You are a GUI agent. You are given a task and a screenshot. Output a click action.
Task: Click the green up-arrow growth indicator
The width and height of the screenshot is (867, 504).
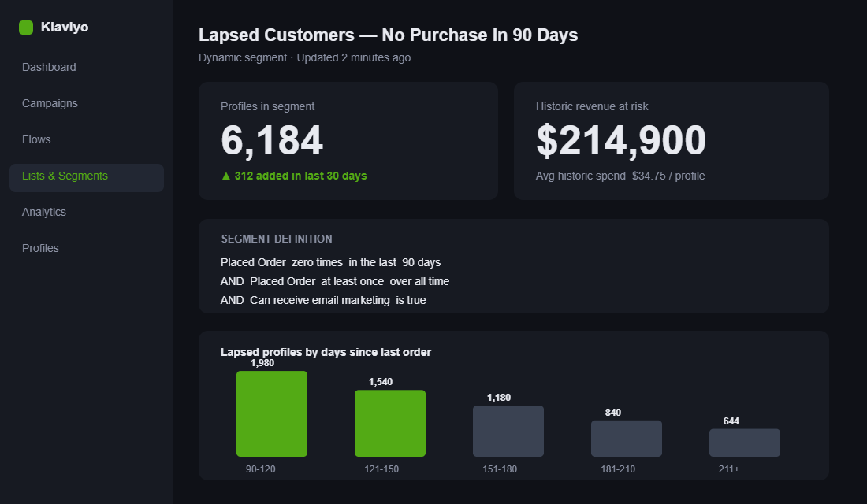coord(225,176)
